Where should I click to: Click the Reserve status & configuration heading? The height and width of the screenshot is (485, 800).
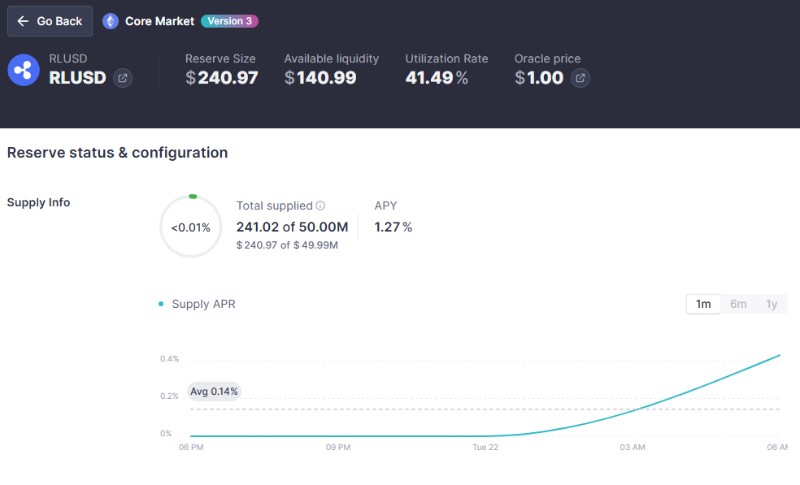(117, 153)
